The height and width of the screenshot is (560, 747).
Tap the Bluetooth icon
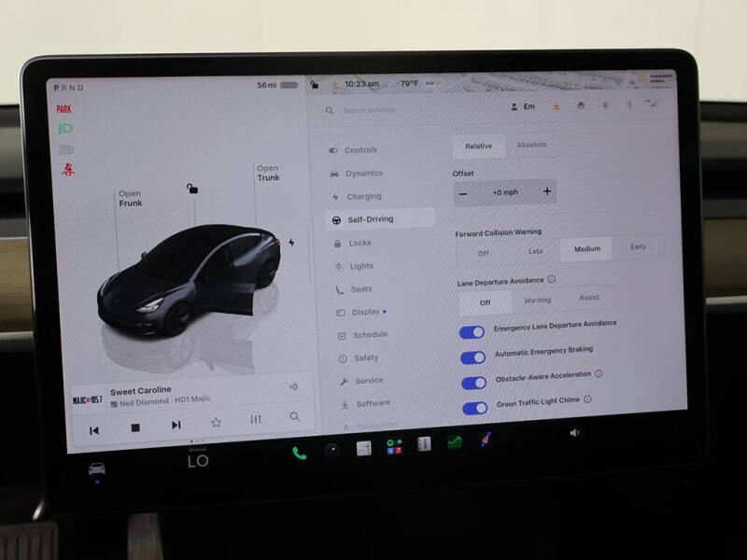(x=629, y=104)
